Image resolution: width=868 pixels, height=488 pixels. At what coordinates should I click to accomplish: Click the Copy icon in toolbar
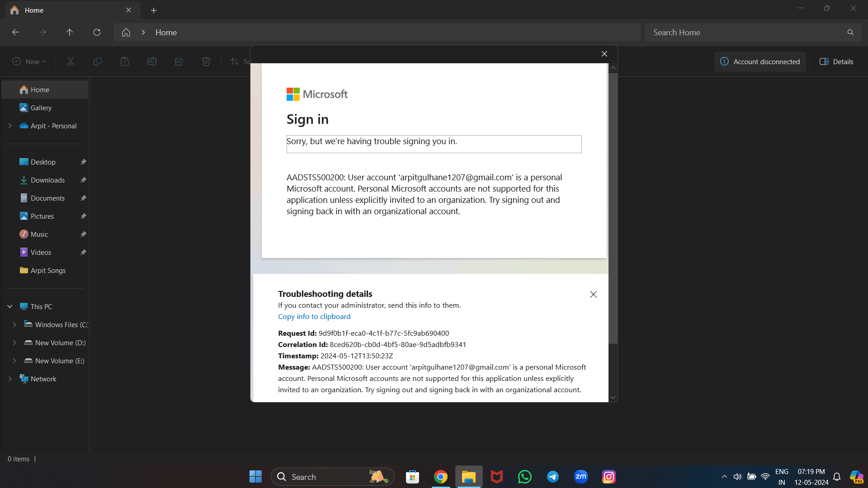97,61
